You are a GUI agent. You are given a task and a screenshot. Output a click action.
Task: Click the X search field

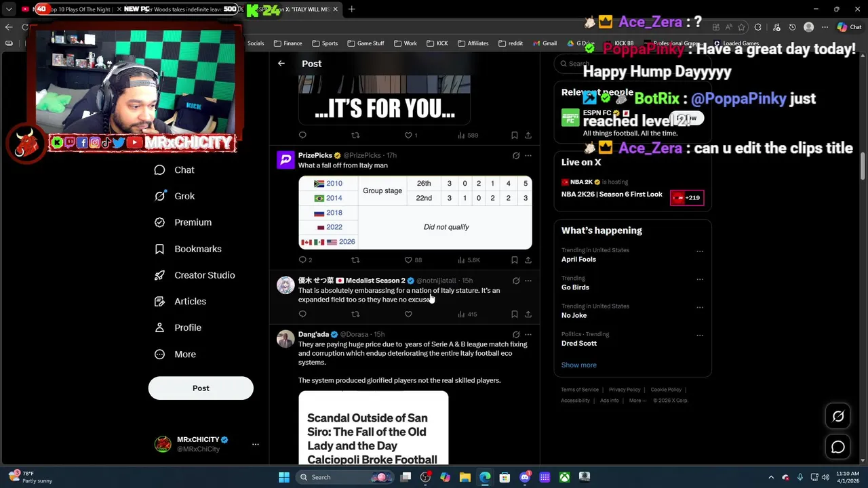click(x=632, y=63)
